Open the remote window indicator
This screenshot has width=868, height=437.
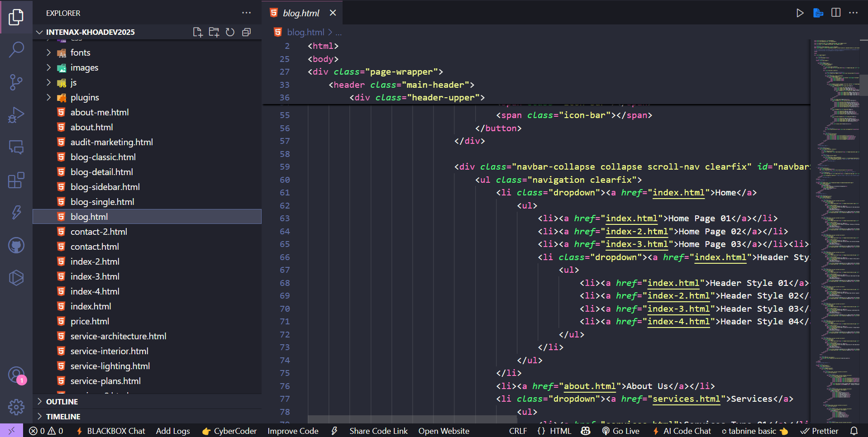[x=12, y=431]
